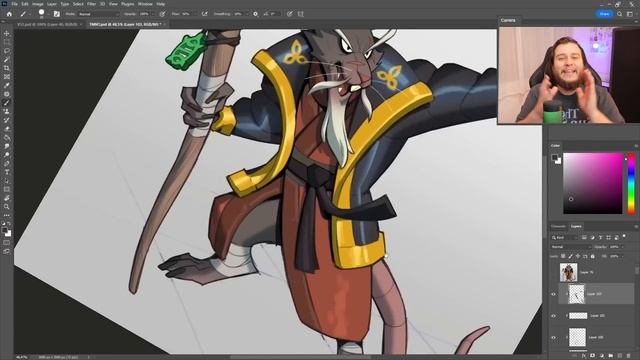Select the Rectangular Marquee tool
The width and height of the screenshot is (640, 360).
tap(7, 42)
